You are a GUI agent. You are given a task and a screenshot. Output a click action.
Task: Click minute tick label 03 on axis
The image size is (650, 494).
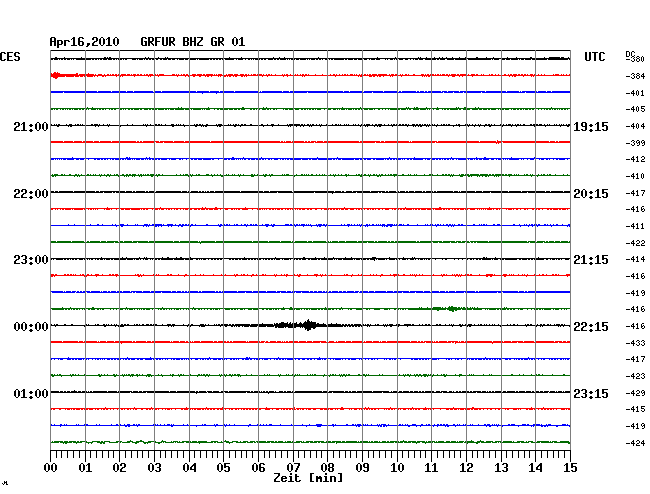[154, 468]
